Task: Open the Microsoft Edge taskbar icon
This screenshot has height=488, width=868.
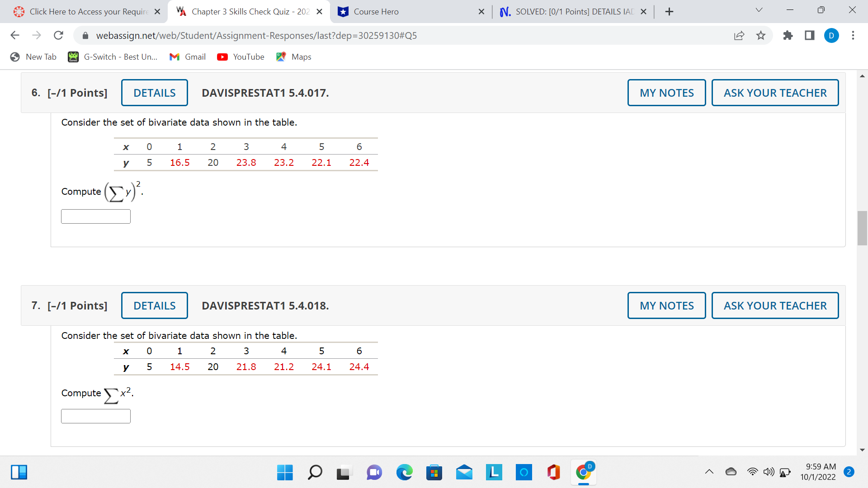Action: (x=404, y=473)
